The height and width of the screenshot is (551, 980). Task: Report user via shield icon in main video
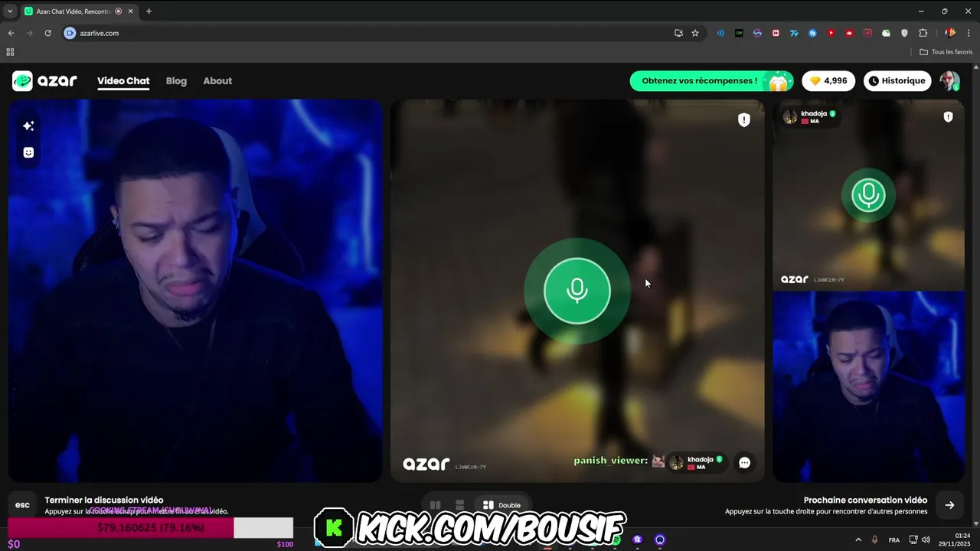tap(743, 120)
